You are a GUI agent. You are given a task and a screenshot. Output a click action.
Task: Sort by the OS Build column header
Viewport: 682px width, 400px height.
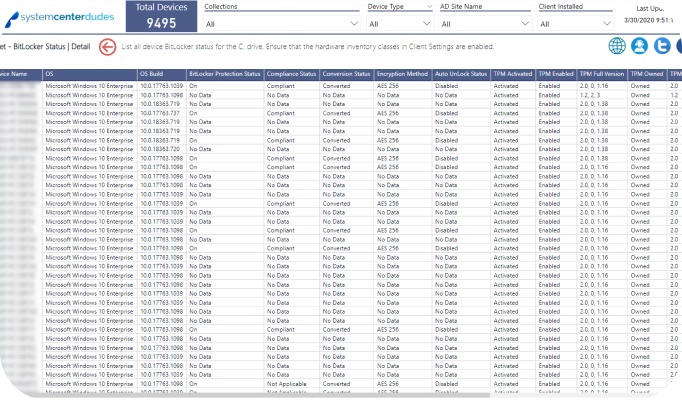coord(162,74)
